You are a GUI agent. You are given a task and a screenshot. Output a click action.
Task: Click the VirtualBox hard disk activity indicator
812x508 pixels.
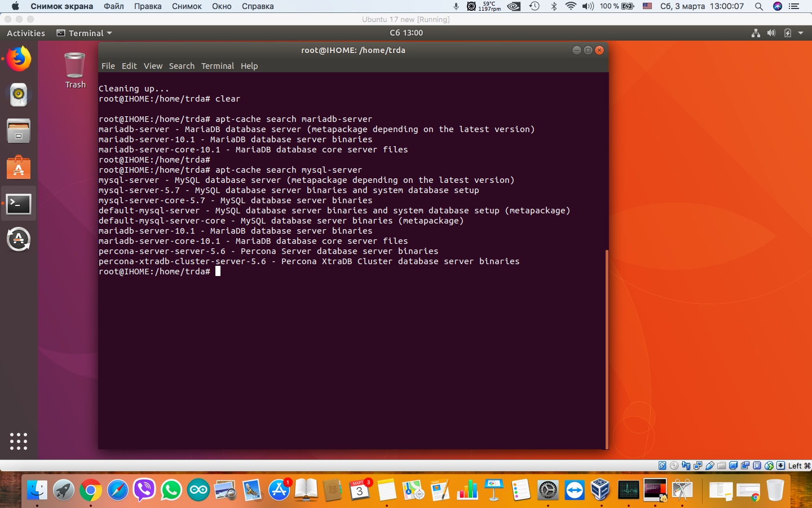[x=662, y=466]
